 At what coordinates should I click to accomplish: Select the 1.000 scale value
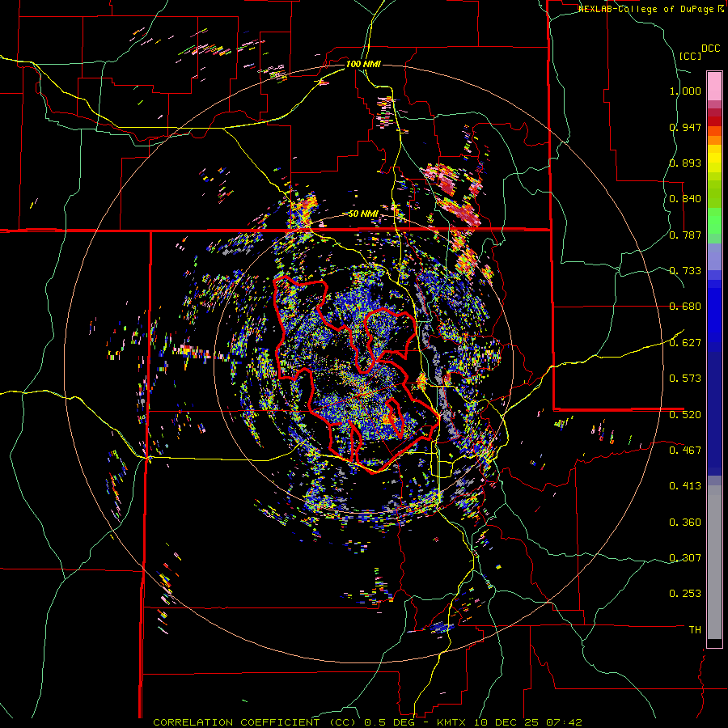(685, 91)
